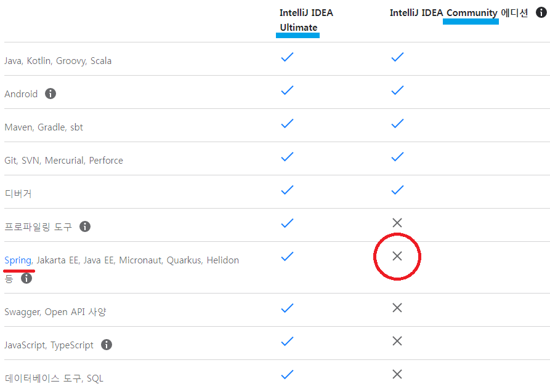Click the 데이터베이스 도구, SQL label
Screen dimensions: 550x392
pos(54,378)
